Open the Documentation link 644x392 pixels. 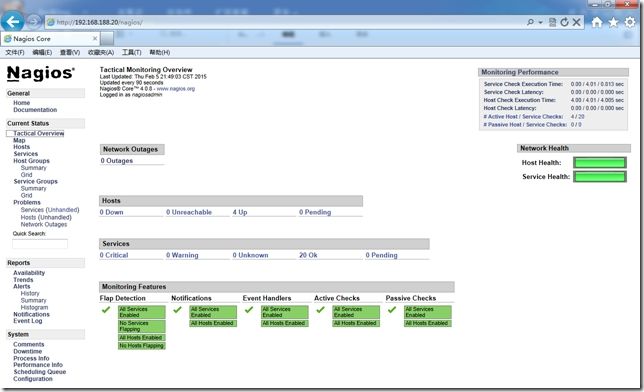(35, 110)
